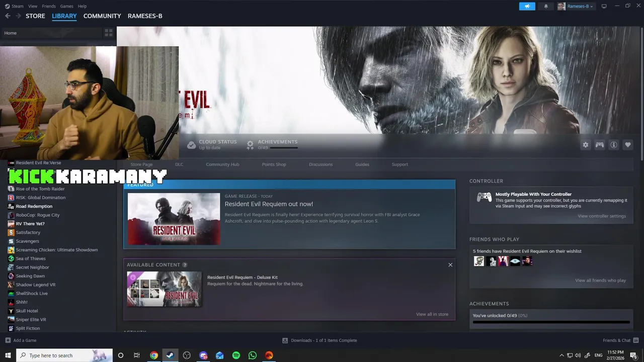Screen dimensions: 644x362
Task: Click the Satisfactory game icon in library
Action: point(11,232)
